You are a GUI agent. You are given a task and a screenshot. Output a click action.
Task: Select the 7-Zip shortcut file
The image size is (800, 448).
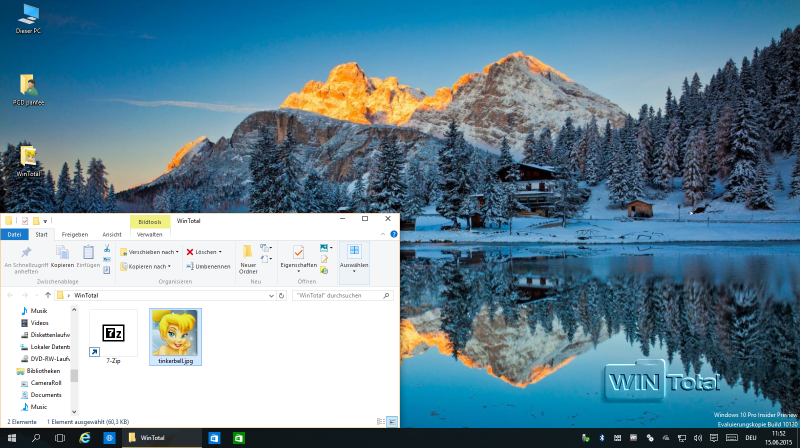click(113, 336)
